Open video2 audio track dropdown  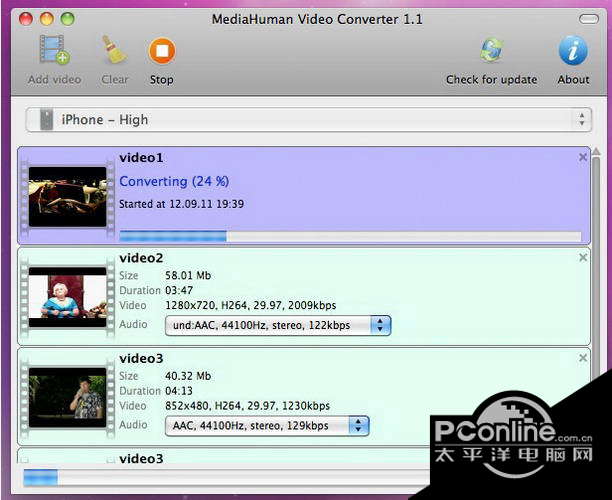coord(278,325)
